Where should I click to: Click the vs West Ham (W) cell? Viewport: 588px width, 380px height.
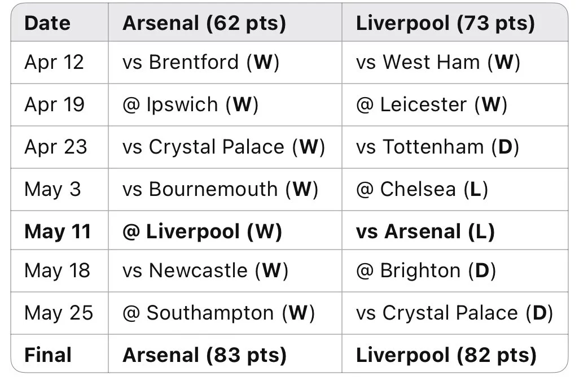point(438,62)
